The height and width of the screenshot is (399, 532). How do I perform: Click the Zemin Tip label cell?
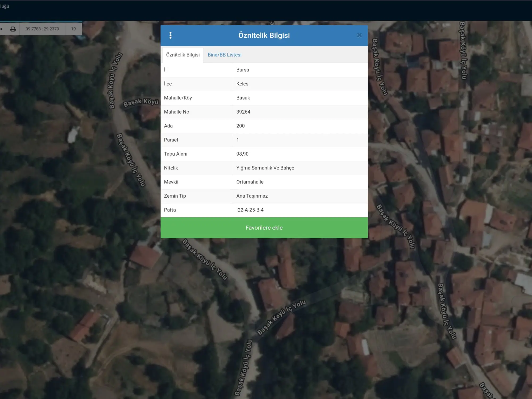coord(197,196)
